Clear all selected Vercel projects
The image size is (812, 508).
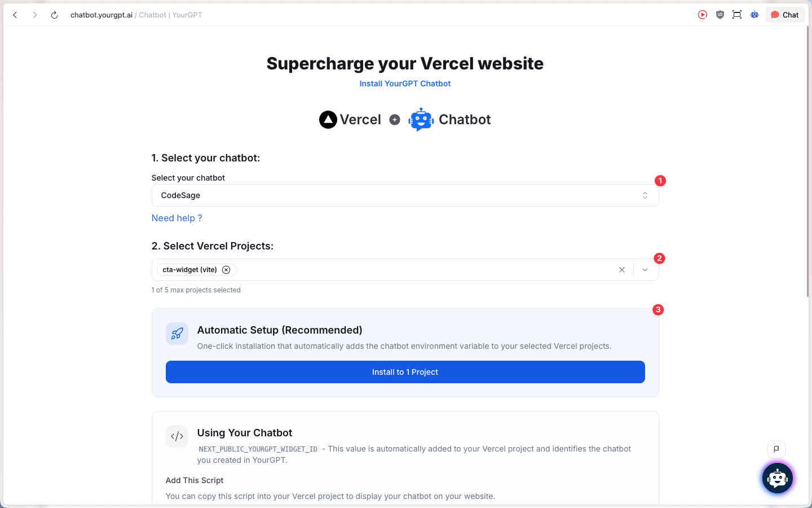point(622,270)
